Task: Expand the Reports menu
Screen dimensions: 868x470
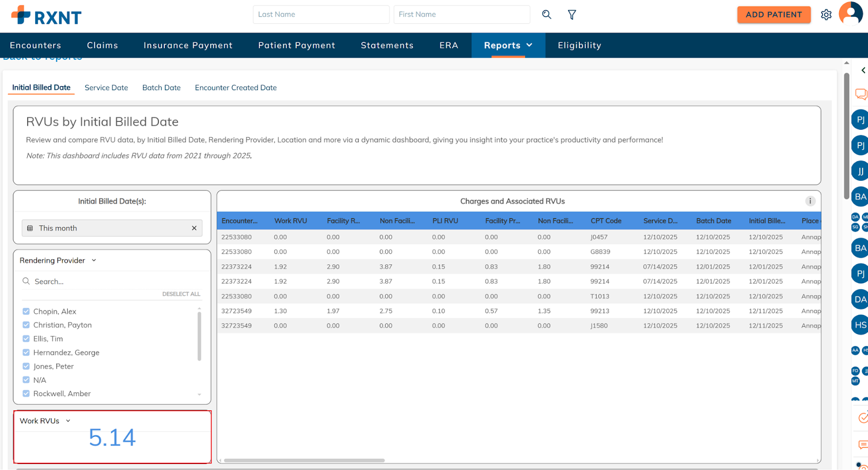Action: click(x=508, y=46)
